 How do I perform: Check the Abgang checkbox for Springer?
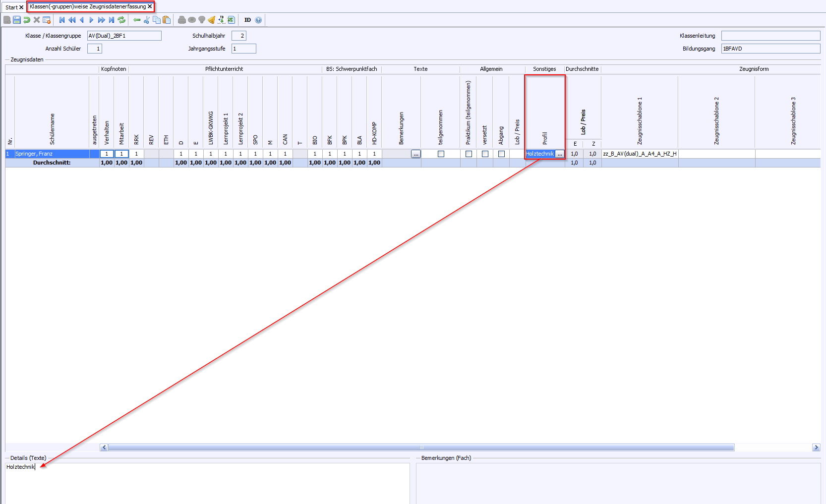coord(501,154)
